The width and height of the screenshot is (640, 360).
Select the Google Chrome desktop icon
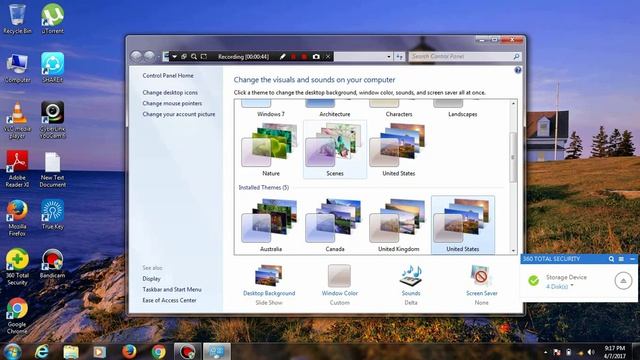(x=17, y=316)
